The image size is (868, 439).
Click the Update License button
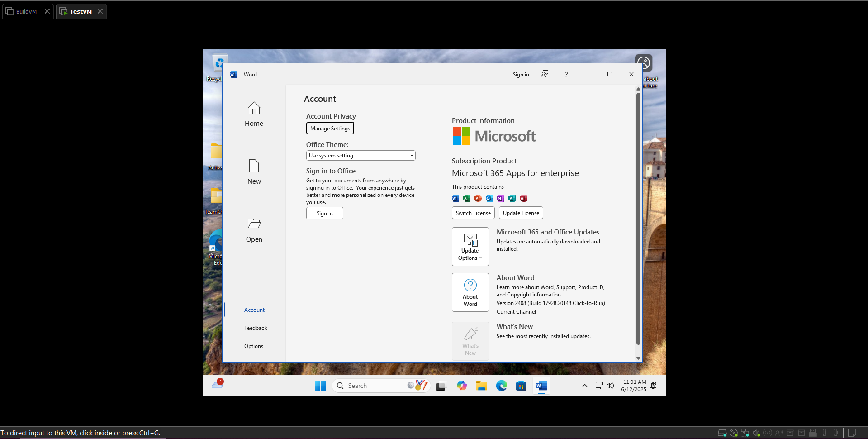(x=521, y=213)
